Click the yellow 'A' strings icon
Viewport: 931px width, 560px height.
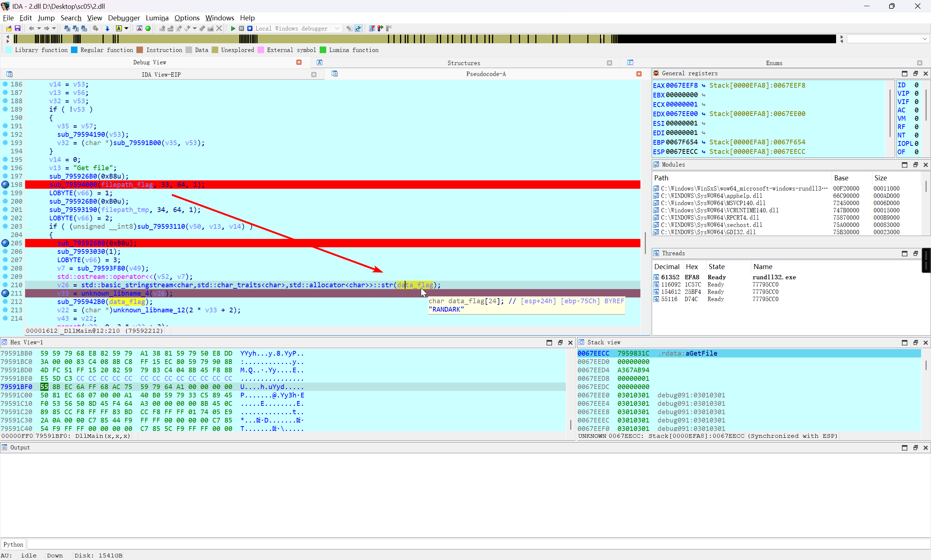119,28
